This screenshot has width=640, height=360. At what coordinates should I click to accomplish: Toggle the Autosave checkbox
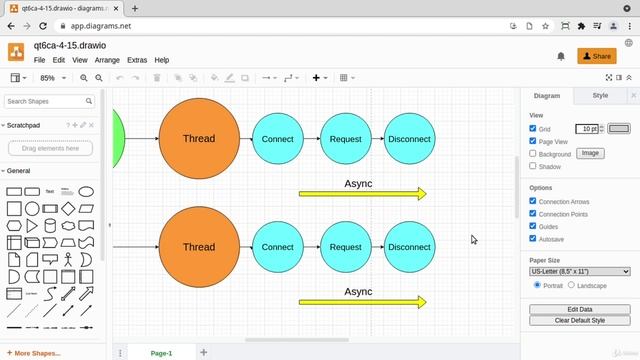(533, 238)
